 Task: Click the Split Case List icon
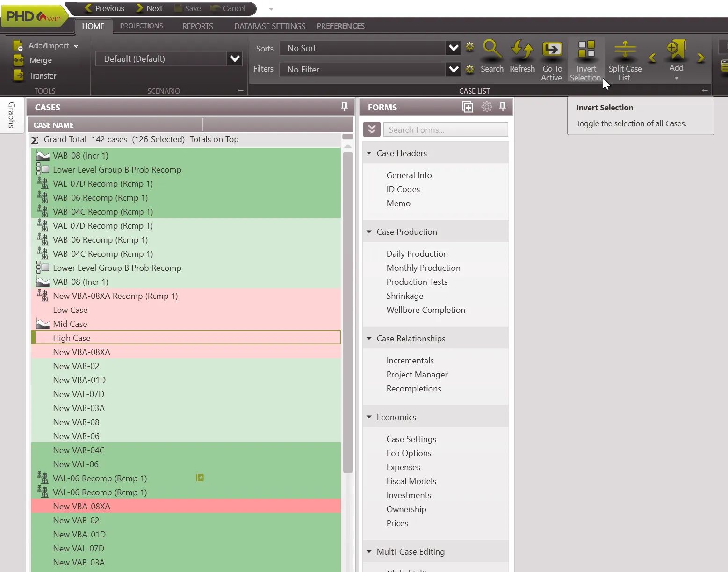pyautogui.click(x=625, y=50)
